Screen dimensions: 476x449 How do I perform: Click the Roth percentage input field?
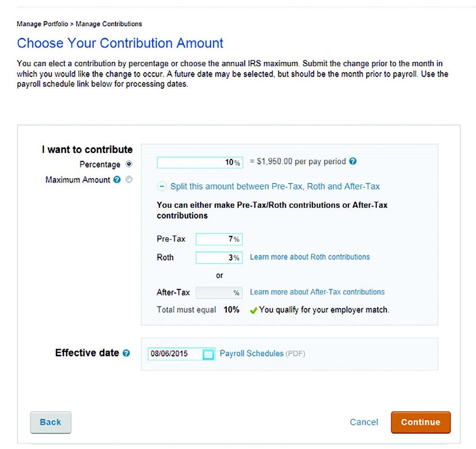218,258
